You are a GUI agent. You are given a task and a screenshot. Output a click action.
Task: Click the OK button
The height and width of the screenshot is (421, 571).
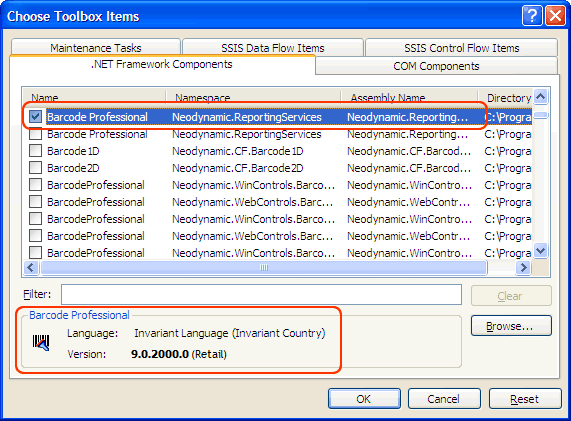(x=364, y=399)
